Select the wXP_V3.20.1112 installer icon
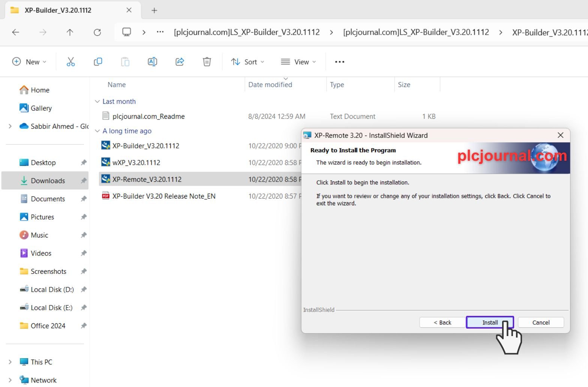Screen dimensions: 588x387 coord(106,162)
